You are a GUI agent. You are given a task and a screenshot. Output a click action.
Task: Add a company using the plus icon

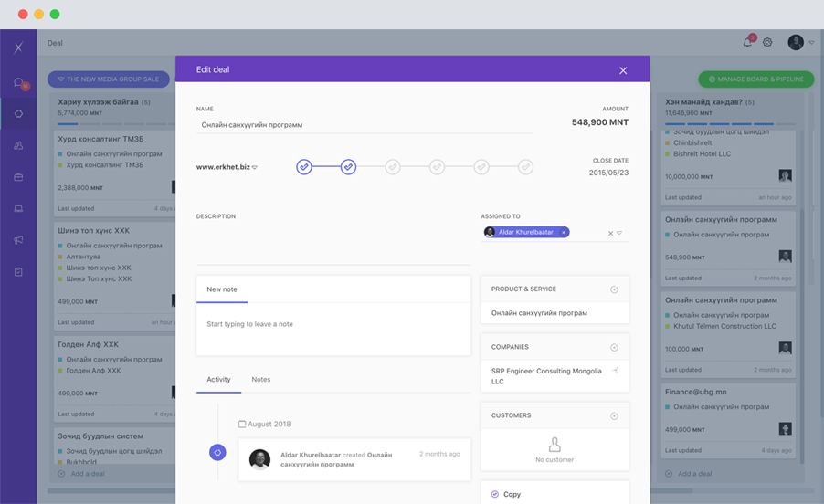pyautogui.click(x=614, y=347)
